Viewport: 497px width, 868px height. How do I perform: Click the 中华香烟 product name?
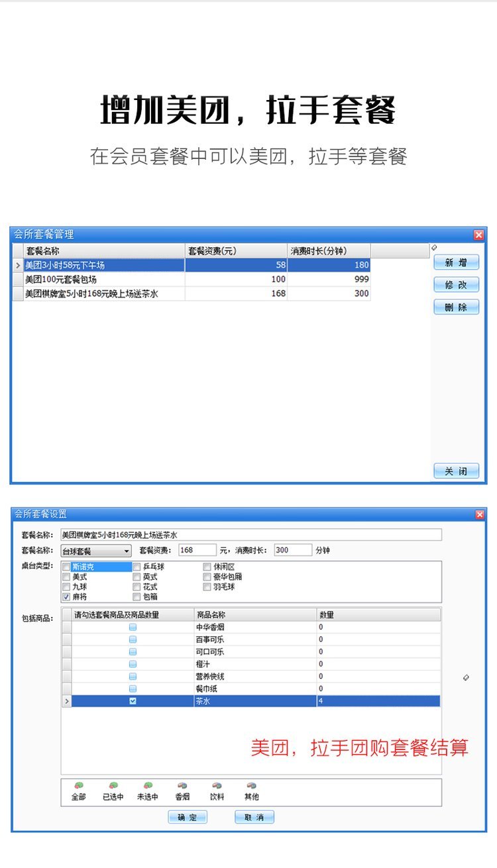(210, 627)
